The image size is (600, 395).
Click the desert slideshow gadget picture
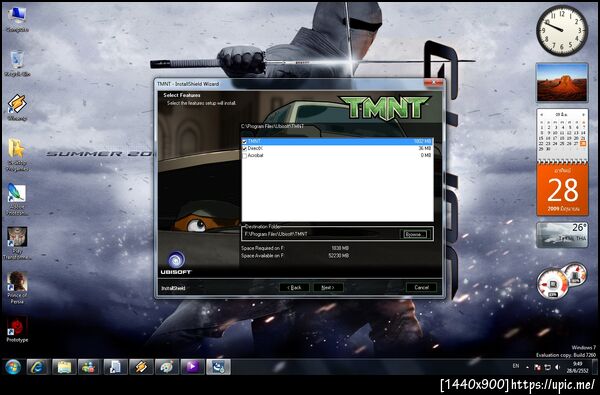click(x=562, y=83)
